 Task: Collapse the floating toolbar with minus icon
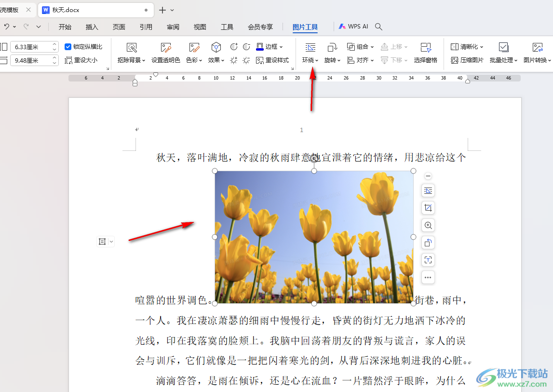point(428,176)
